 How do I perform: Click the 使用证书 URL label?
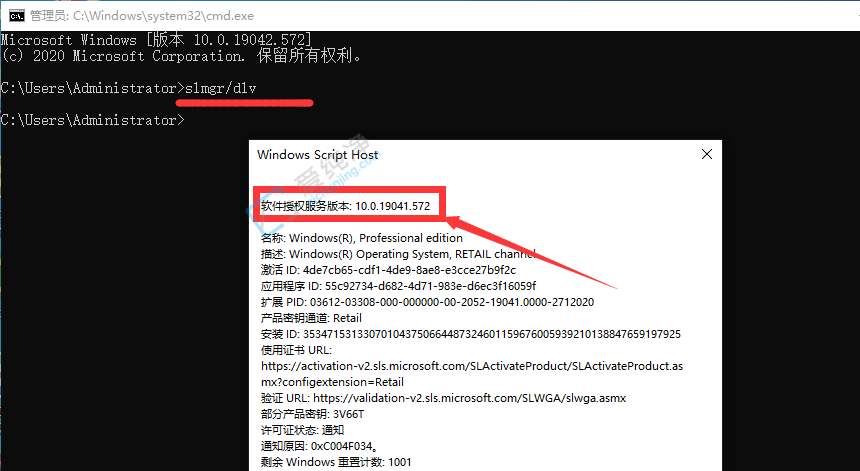[296, 350]
